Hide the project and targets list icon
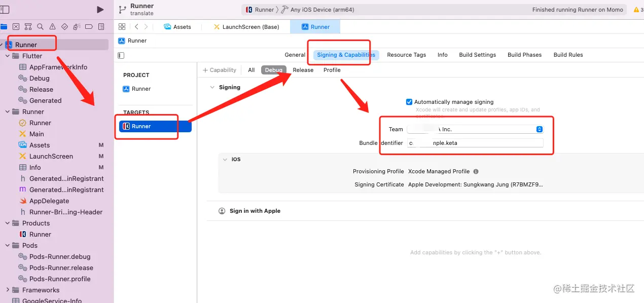644x303 pixels. point(121,55)
